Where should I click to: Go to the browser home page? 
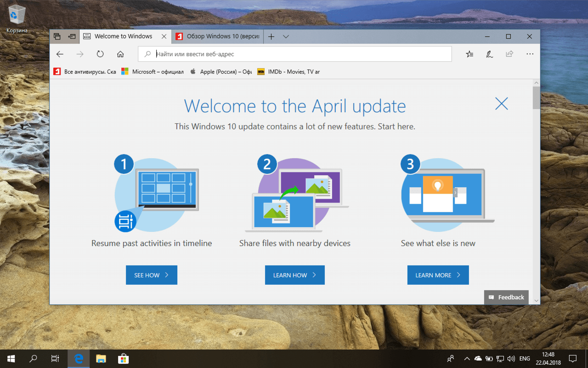tap(120, 54)
